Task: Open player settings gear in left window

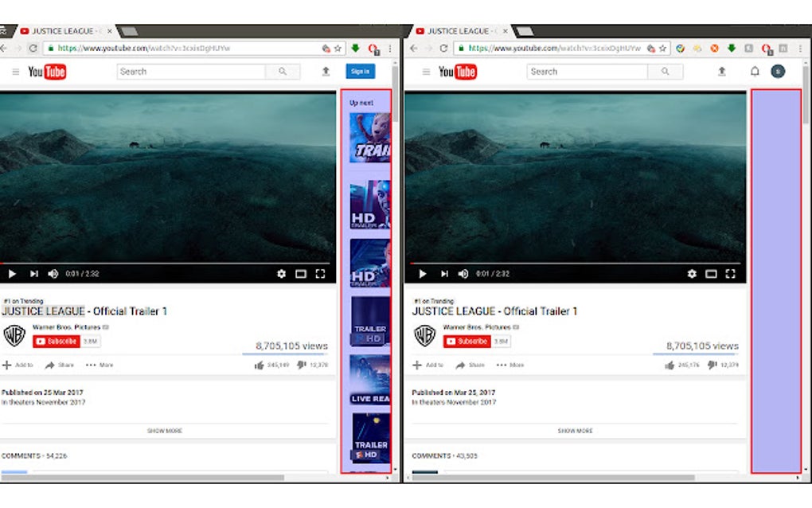Action: click(281, 274)
